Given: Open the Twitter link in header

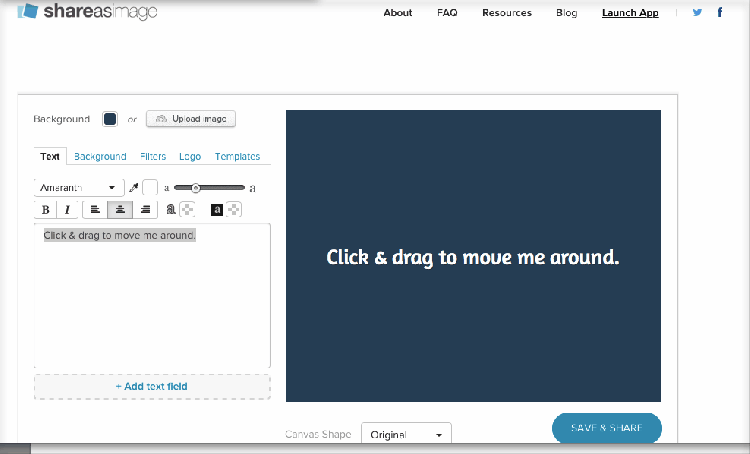Looking at the screenshot, I should (x=697, y=13).
